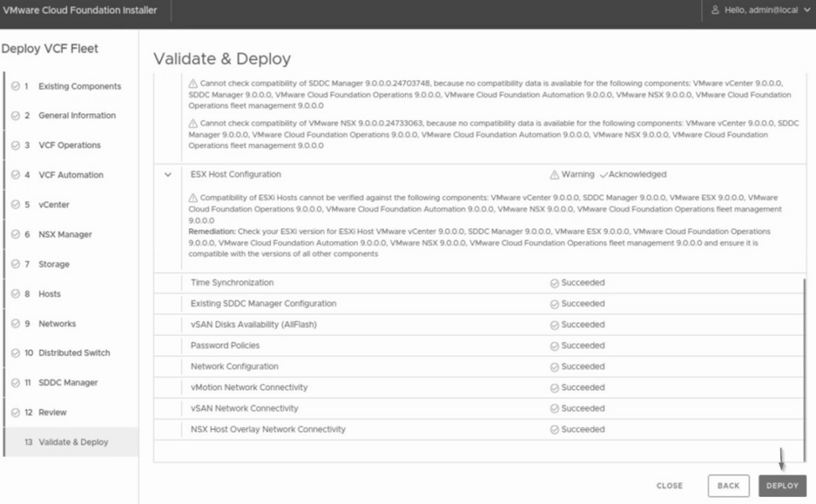
Task: Click success icon for vSAN Disks Availability
Action: click(x=555, y=325)
